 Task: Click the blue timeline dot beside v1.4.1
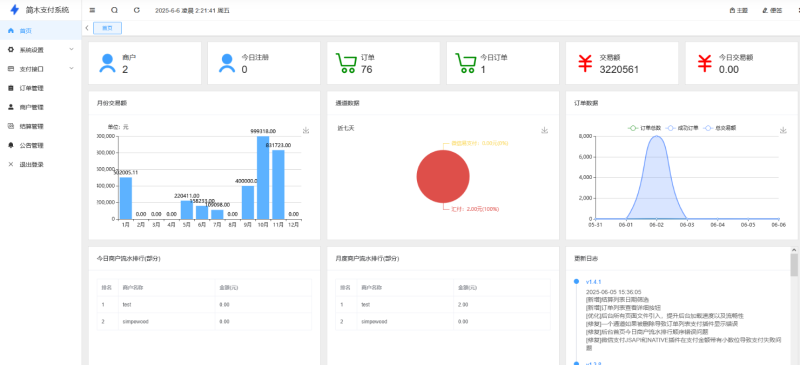click(576, 281)
